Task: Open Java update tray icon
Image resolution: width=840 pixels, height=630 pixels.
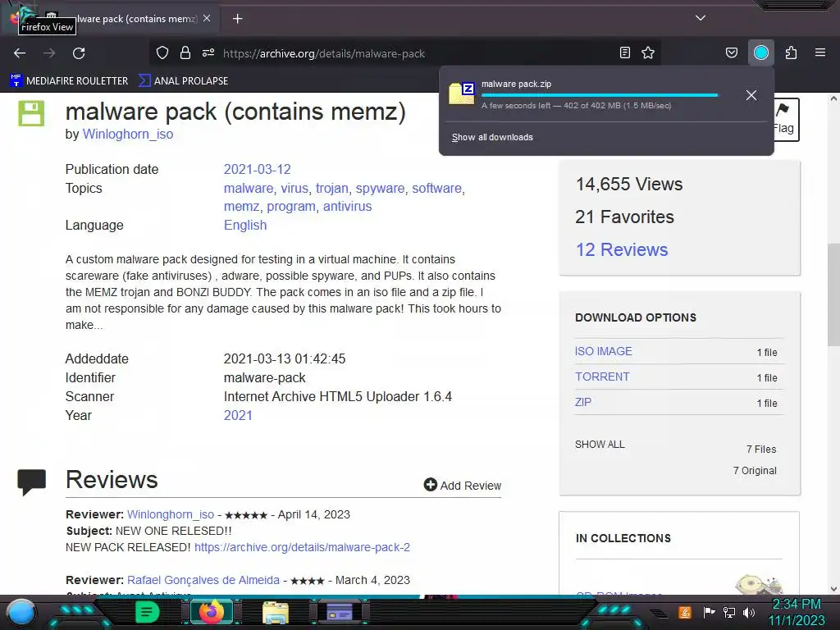Action: 685,612
